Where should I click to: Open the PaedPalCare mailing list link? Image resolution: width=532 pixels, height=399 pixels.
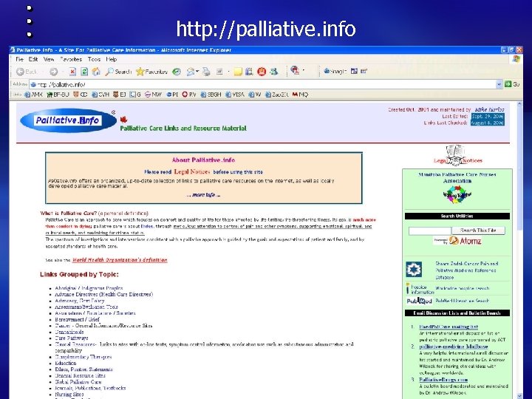449,327
